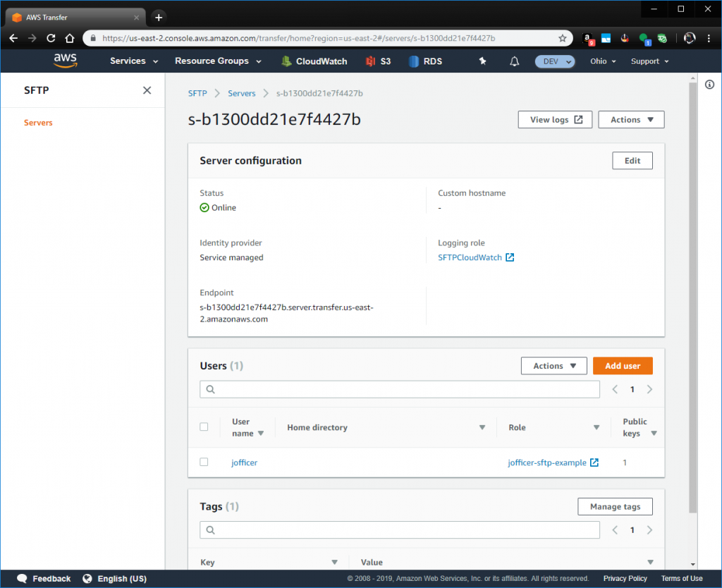722x588 pixels.
Task: Bookmark this page with the star
Action: (562, 38)
